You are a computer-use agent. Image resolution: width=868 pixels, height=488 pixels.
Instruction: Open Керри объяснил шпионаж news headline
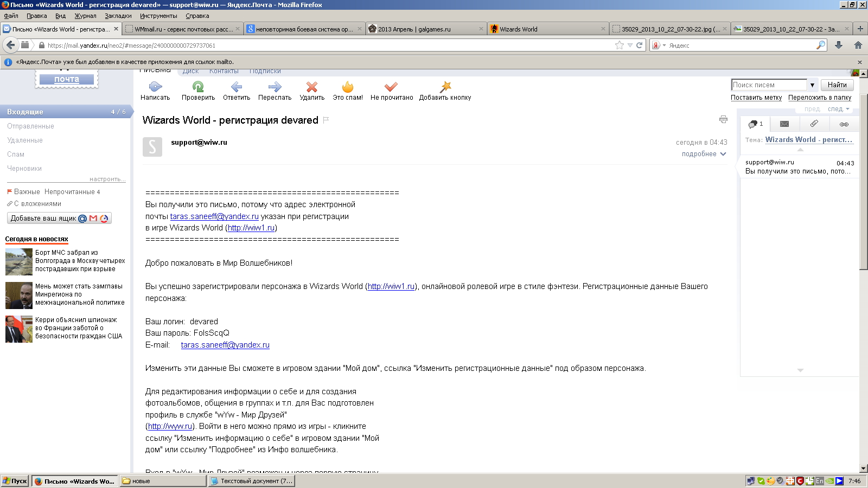[79, 328]
